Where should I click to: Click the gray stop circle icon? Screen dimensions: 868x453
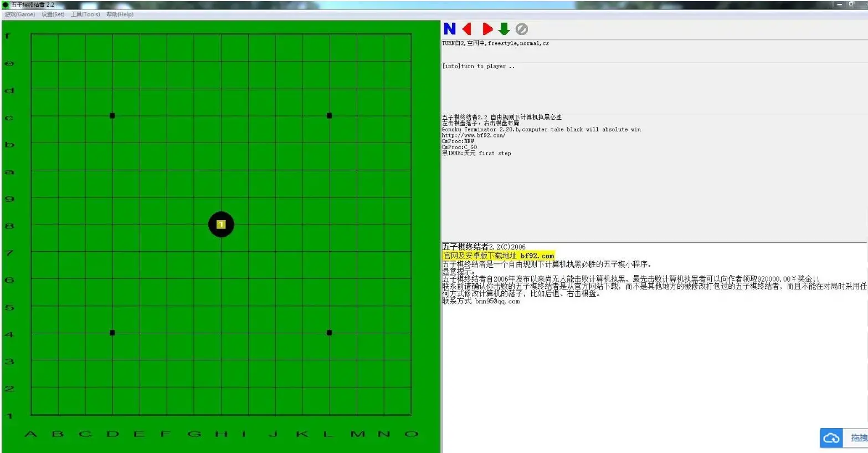click(x=521, y=29)
